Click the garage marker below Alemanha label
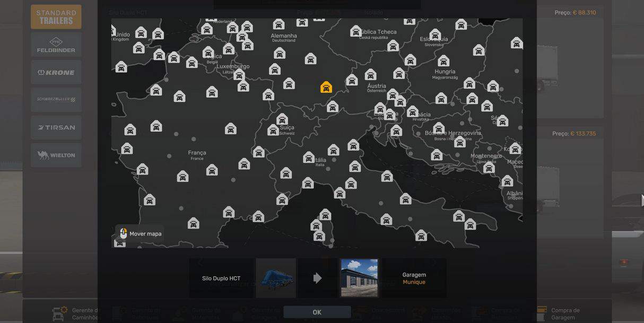The width and height of the screenshot is (644, 323). pos(280,53)
